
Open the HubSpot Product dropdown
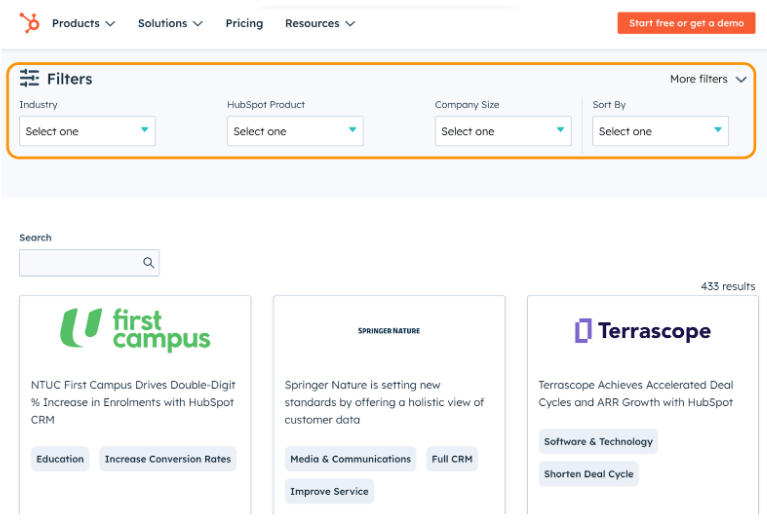295,131
